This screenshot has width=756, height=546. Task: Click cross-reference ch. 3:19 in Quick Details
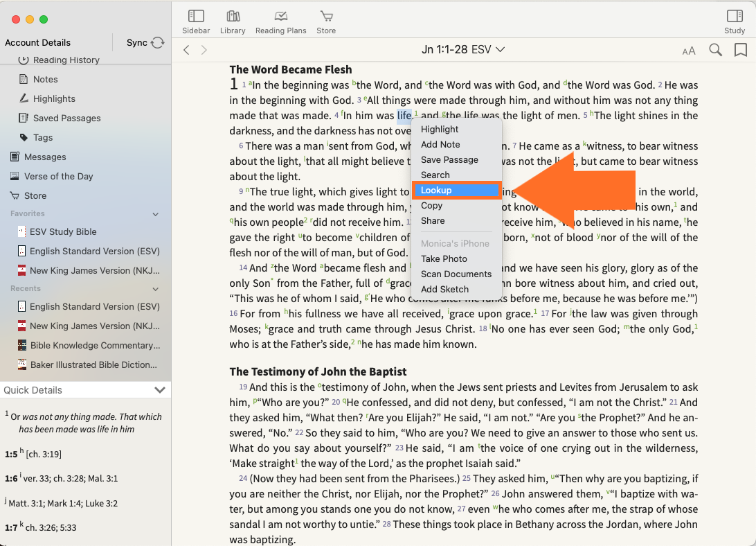tap(44, 455)
